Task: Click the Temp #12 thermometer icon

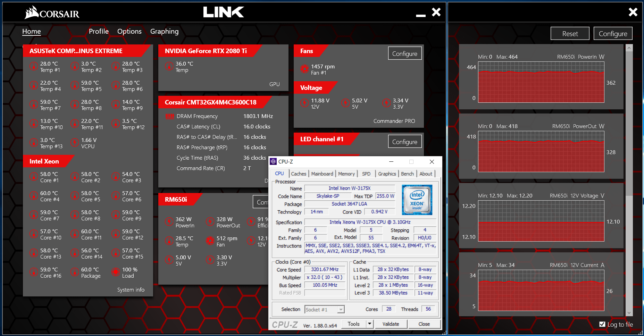Action: pyautogui.click(x=116, y=123)
